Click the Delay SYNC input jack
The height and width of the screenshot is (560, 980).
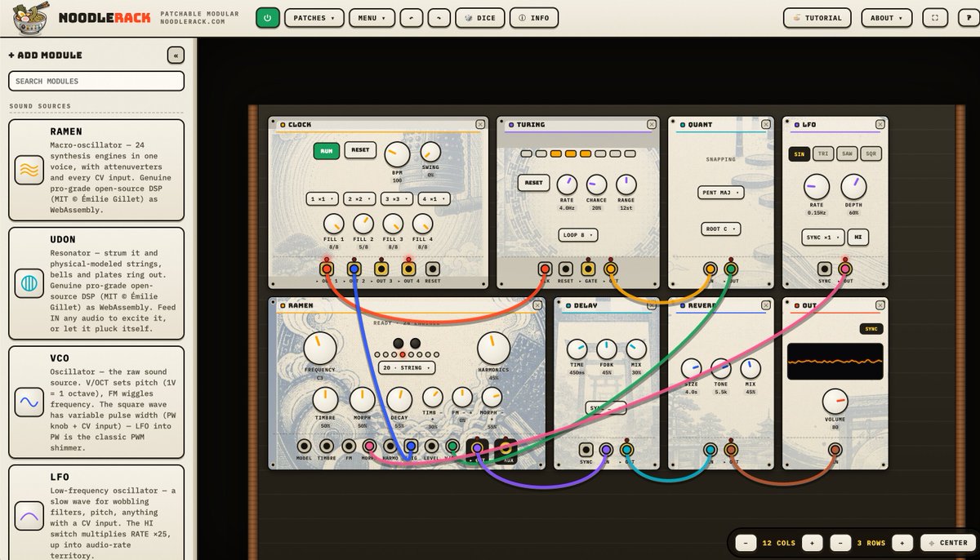coord(586,450)
